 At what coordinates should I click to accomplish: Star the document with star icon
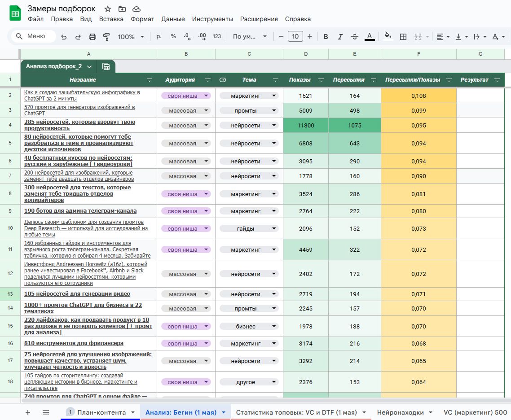click(x=108, y=9)
